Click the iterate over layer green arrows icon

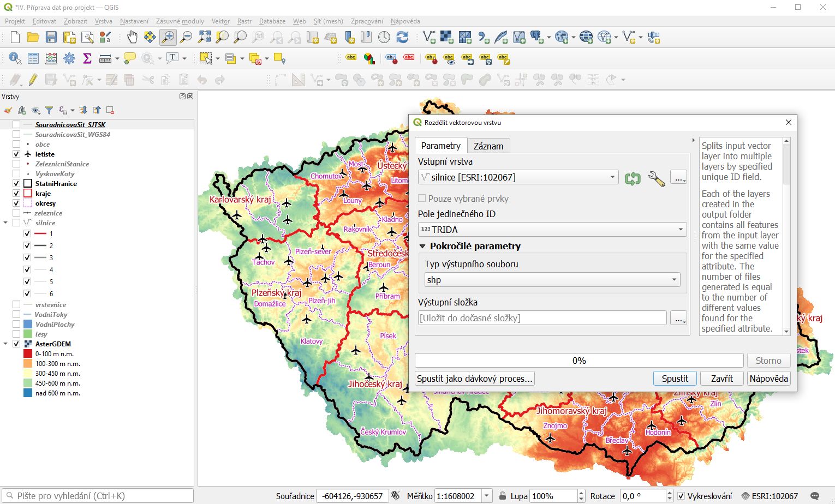[x=633, y=178]
